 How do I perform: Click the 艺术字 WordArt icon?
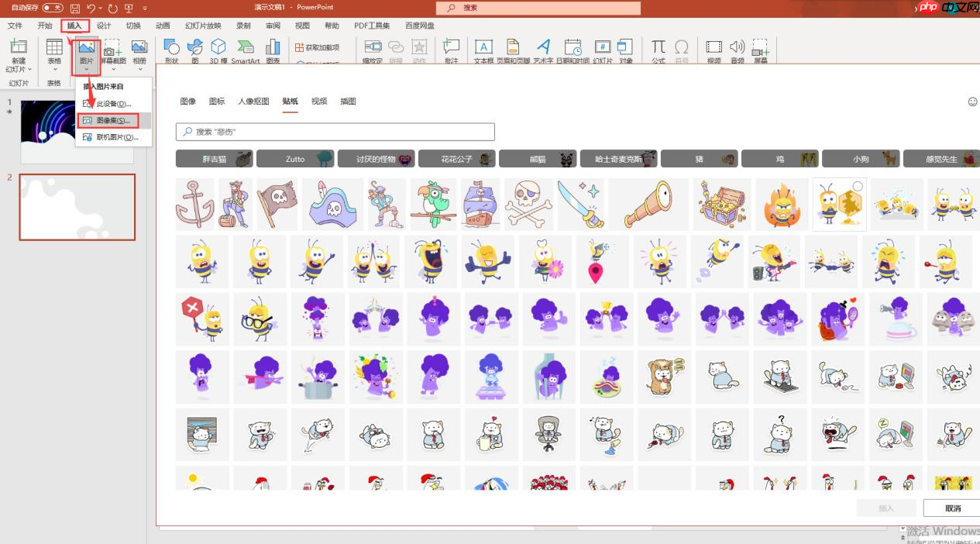pos(543,46)
